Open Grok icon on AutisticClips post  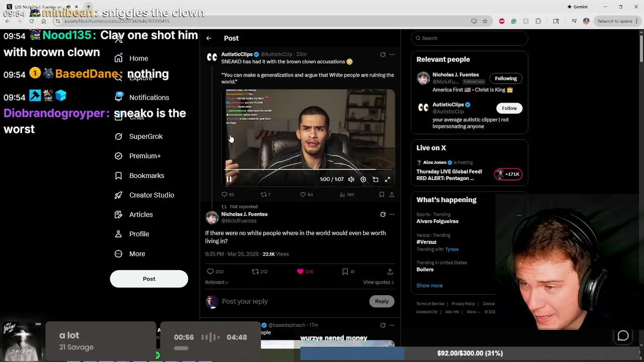tap(383, 54)
